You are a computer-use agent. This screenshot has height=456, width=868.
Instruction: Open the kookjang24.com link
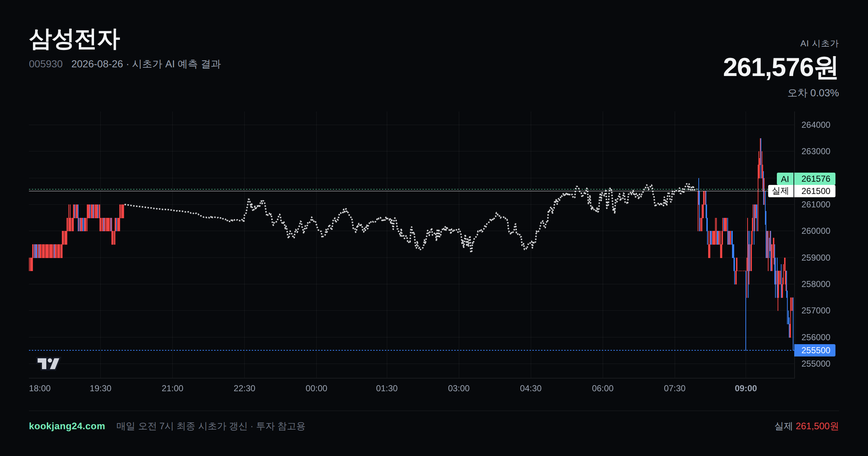click(x=67, y=426)
